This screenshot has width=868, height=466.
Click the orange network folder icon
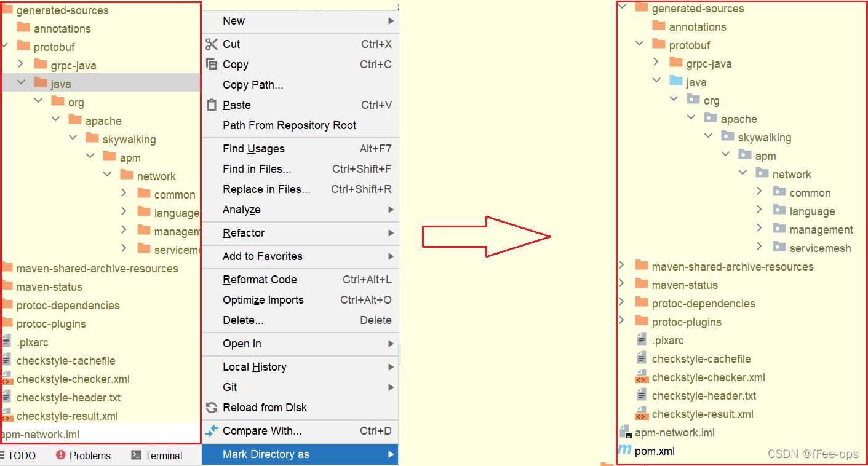[127, 175]
